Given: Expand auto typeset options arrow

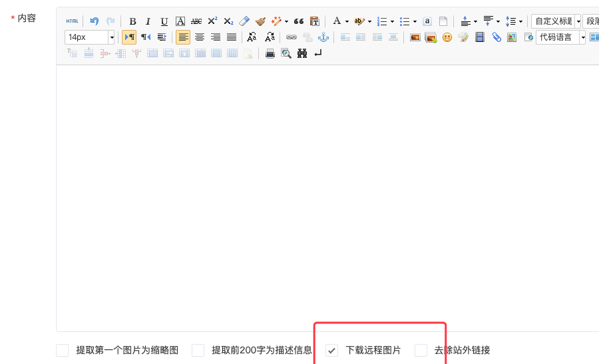Looking at the screenshot, I should tap(286, 21).
